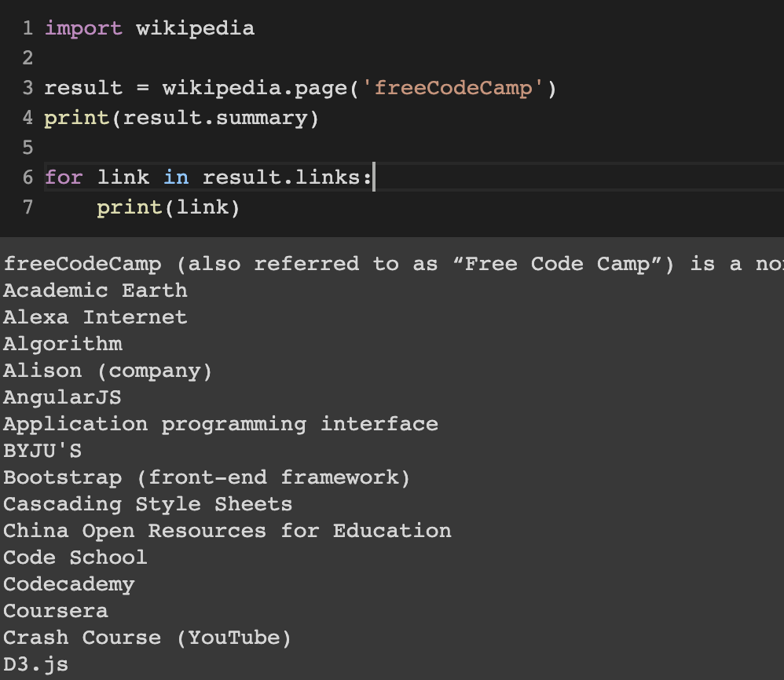The image size is (784, 680).
Task: Click line number 3 in the gutter
Action: (28, 88)
